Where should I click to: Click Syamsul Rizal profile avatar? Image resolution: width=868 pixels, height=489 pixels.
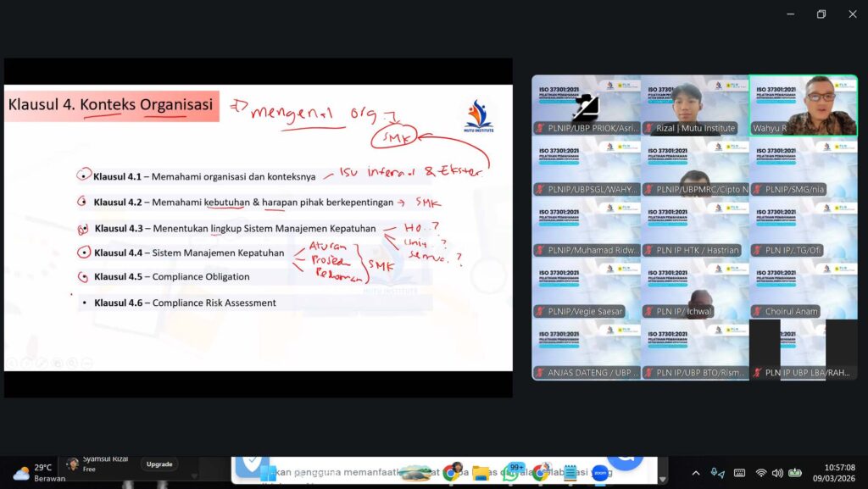click(x=73, y=464)
